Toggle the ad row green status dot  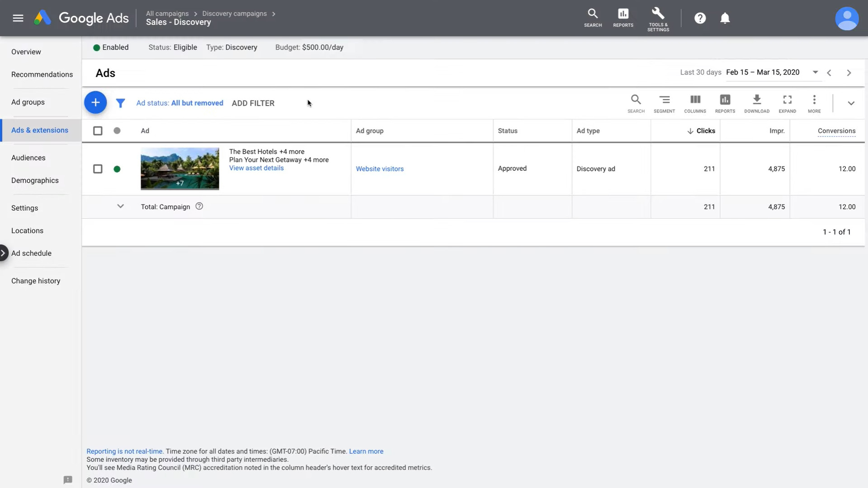(x=117, y=169)
